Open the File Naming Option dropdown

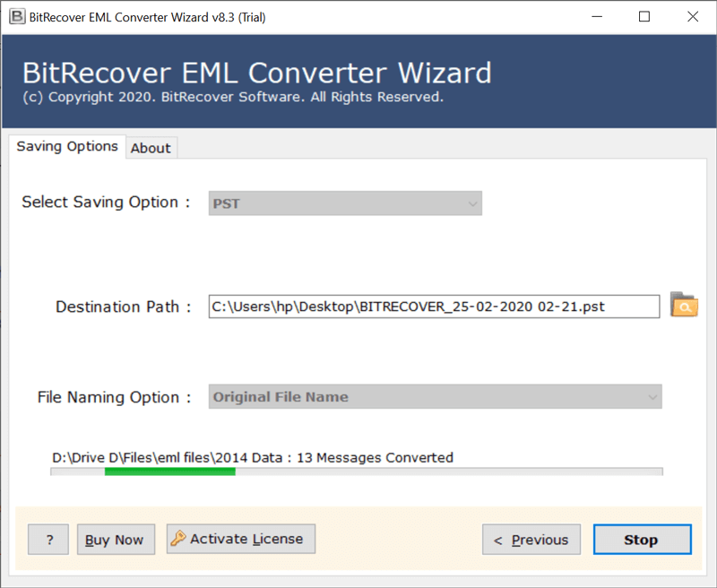[x=435, y=396]
